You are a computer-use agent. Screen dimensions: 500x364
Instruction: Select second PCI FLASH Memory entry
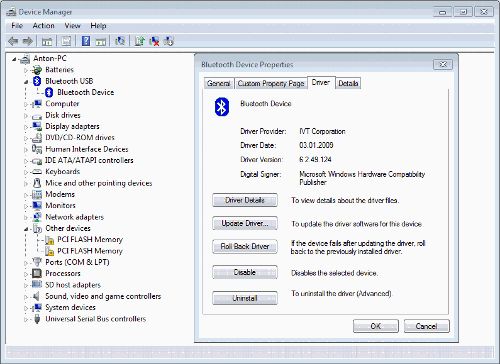(90, 251)
